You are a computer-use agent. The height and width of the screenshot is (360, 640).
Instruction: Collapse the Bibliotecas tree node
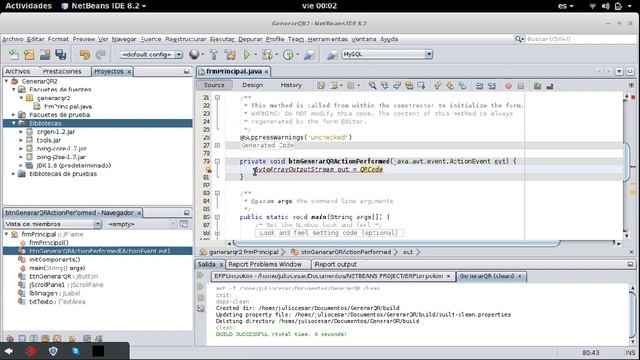(x=14, y=123)
